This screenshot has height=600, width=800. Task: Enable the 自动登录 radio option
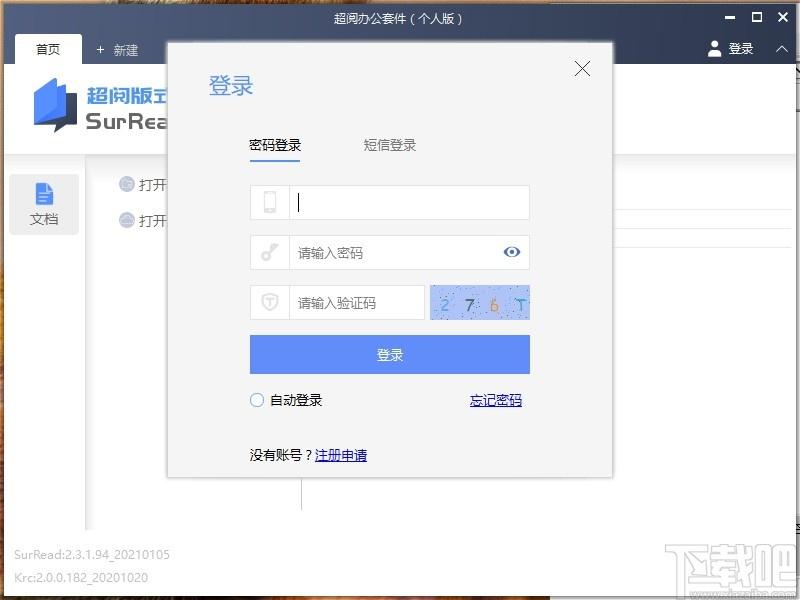coord(257,400)
